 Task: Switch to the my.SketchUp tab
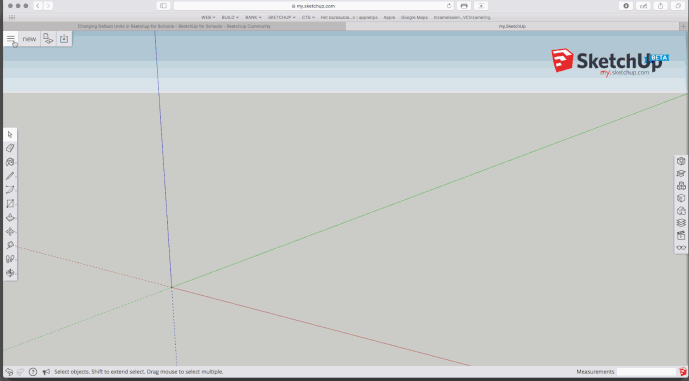(x=512, y=26)
